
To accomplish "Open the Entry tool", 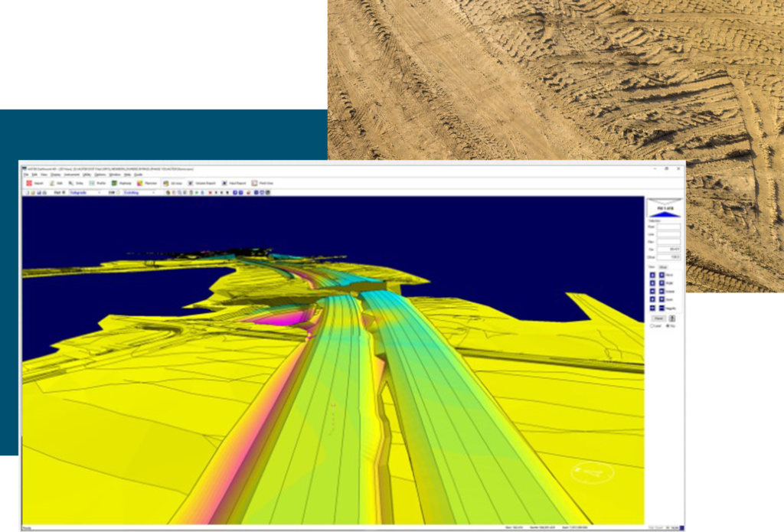I will click(77, 184).
